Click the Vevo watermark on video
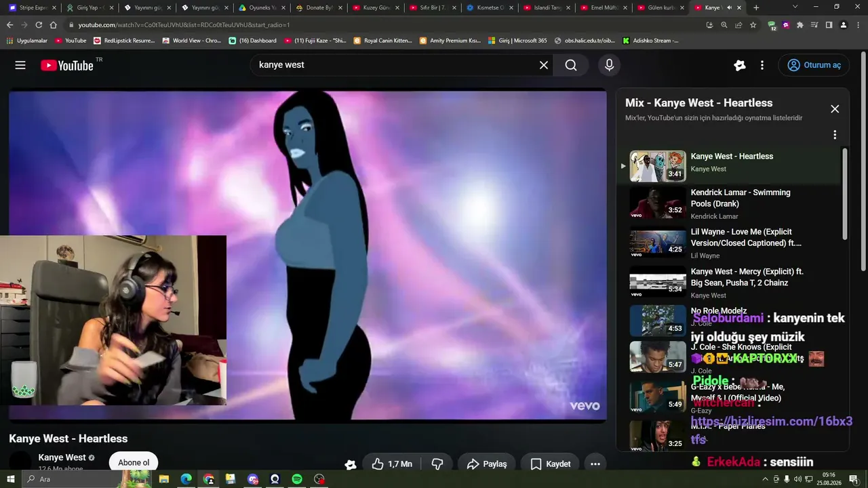 point(585,405)
